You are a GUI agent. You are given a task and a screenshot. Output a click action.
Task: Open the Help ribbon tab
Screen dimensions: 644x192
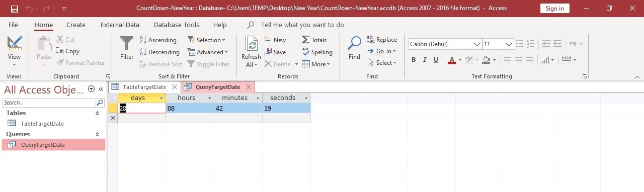[x=220, y=25]
